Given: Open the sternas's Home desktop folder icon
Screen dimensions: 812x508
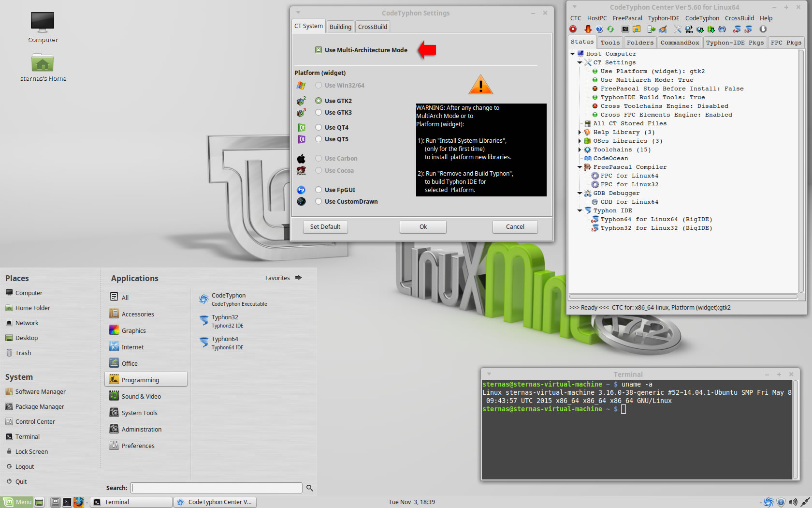Looking at the screenshot, I should (x=43, y=62).
